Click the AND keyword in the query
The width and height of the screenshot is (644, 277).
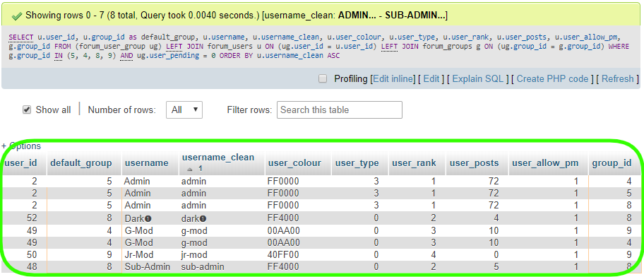pos(126,56)
